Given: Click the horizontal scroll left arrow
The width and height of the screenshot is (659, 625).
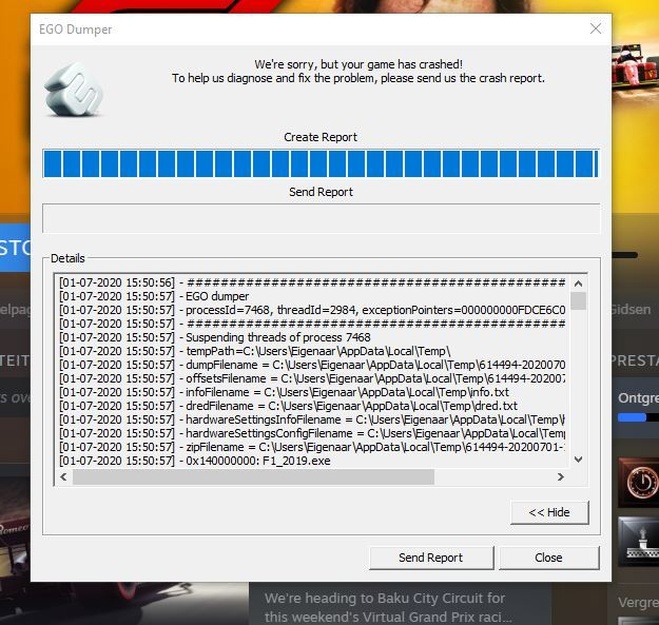Looking at the screenshot, I should click(63, 477).
